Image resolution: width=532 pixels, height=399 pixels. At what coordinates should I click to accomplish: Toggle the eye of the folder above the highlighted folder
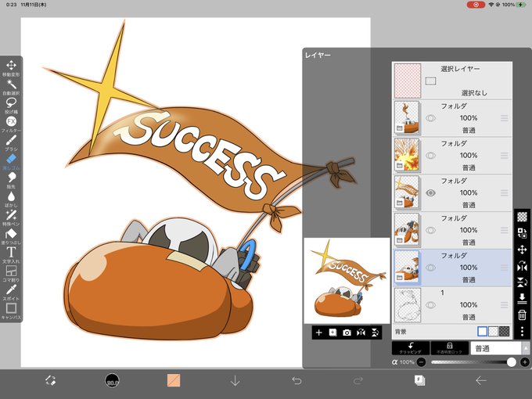[x=430, y=230]
